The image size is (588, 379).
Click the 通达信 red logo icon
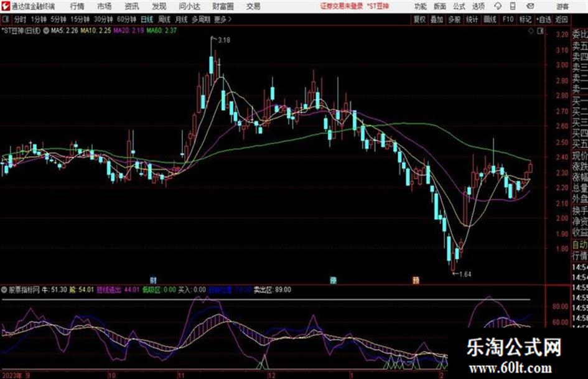click(5, 6)
